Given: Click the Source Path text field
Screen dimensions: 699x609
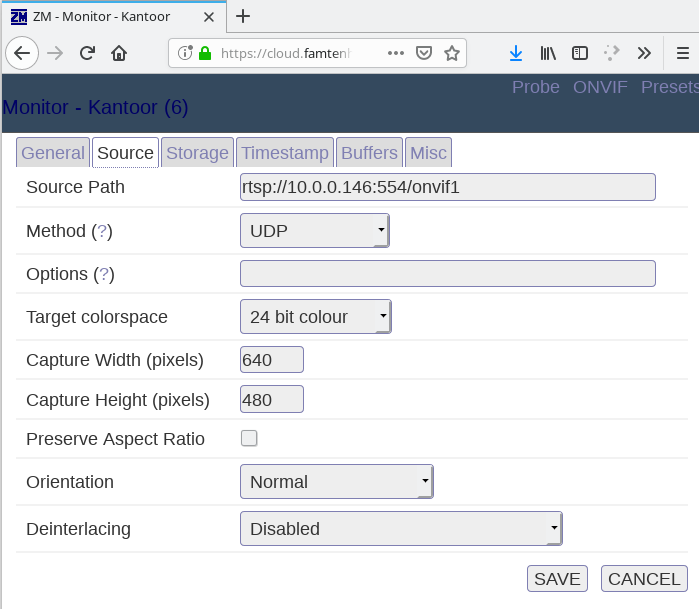Looking at the screenshot, I should tap(447, 187).
